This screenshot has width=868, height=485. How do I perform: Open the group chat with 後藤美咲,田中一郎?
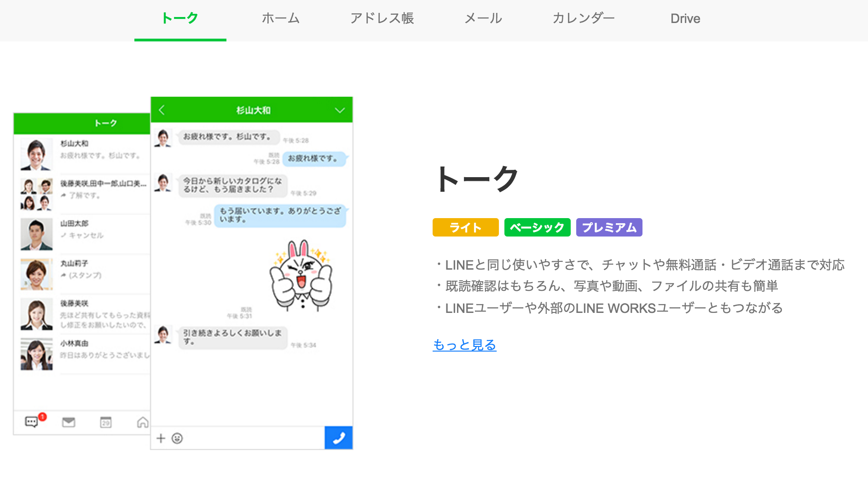82,194
